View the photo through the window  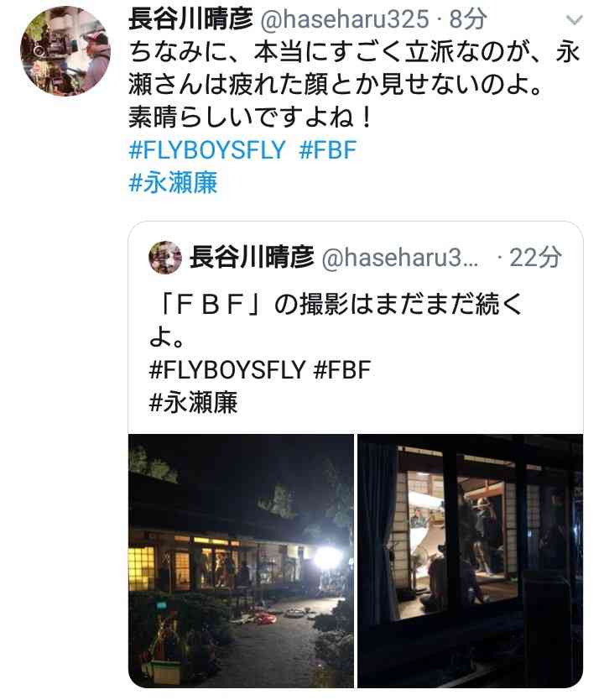[471, 561]
